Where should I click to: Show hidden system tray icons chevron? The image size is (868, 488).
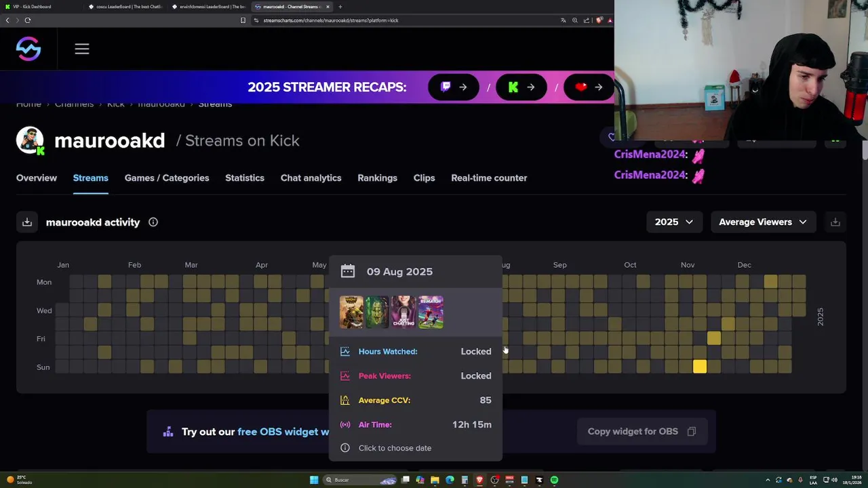point(768,480)
